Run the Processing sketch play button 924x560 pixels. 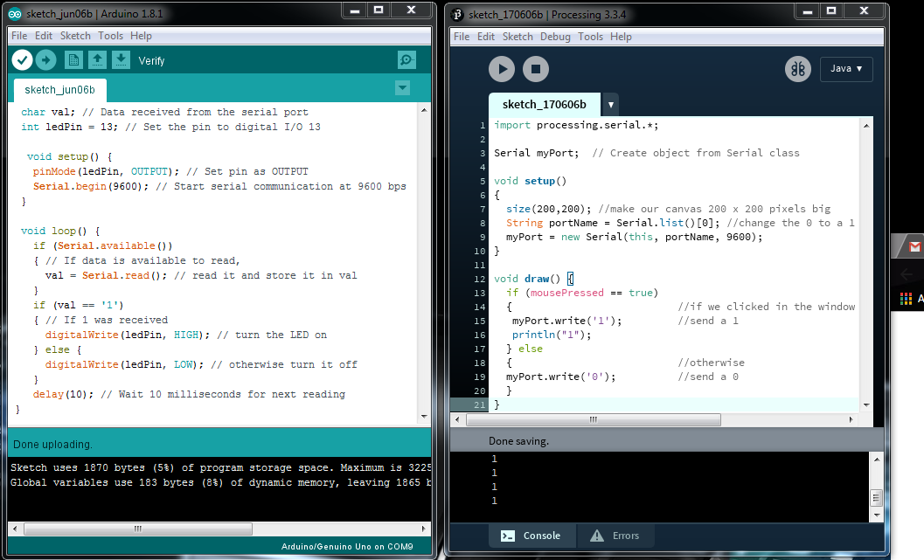502,69
